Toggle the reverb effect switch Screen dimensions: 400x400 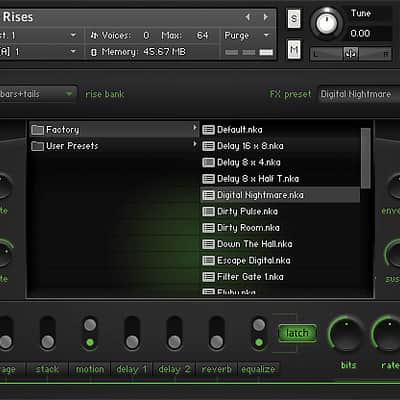pos(217,333)
